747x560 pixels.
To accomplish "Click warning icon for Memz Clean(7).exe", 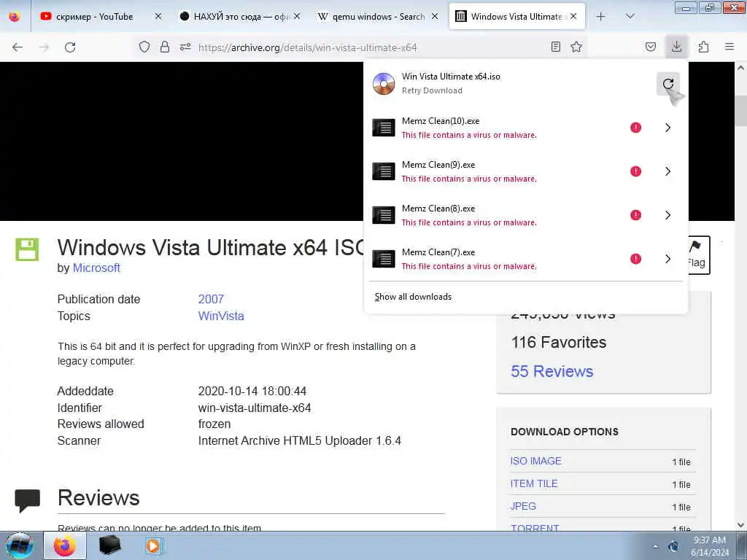I will 635,259.
